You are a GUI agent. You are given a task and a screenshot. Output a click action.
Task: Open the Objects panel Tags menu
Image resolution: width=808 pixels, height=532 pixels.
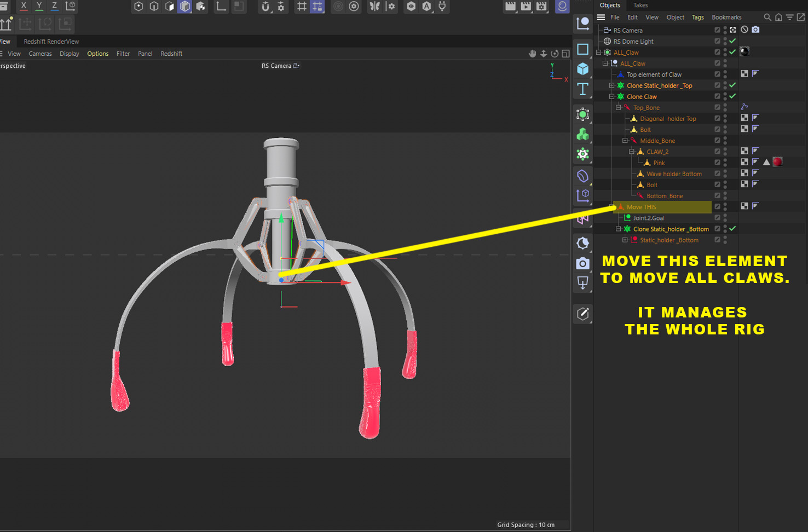point(698,18)
